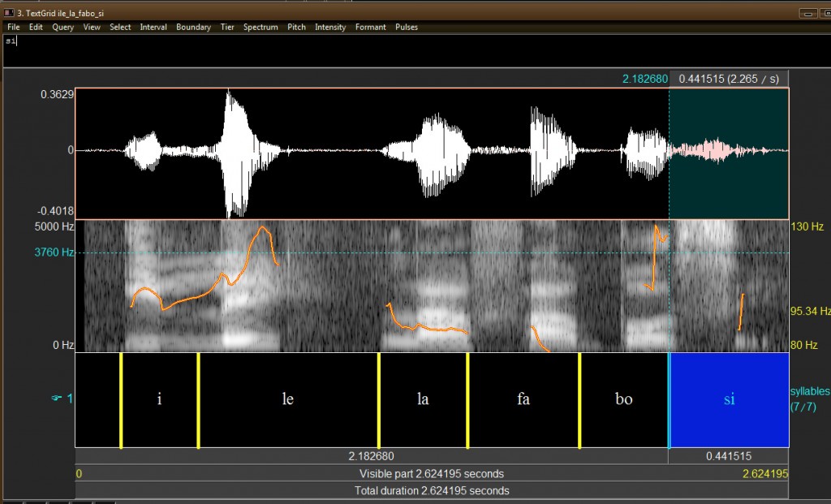This screenshot has height=504, width=831.
Task: Open the Query menu
Action: pyautogui.click(x=63, y=27)
